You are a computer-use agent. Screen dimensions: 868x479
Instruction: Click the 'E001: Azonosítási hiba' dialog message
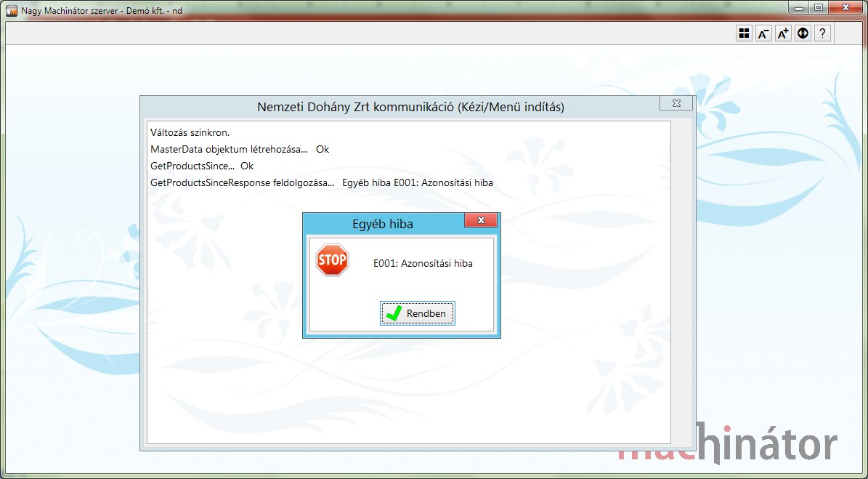(423, 264)
